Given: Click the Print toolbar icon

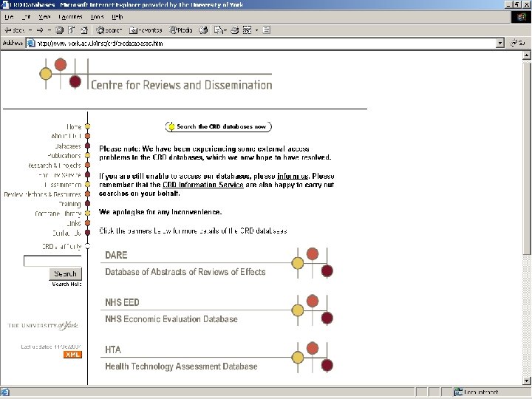Looking at the screenshot, I should [234, 30].
